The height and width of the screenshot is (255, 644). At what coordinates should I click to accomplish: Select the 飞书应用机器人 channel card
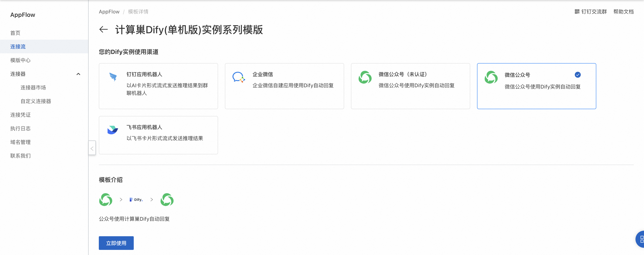click(158, 135)
